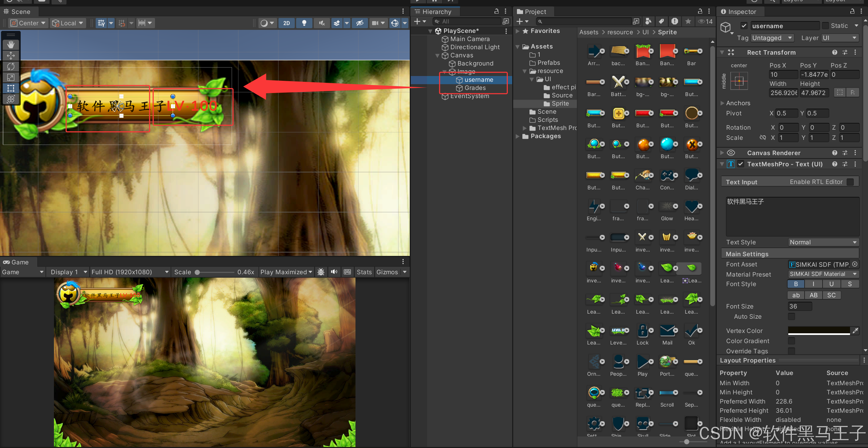The width and height of the screenshot is (868, 448).
Task: Click the Stats button in Game view
Action: [x=364, y=272]
